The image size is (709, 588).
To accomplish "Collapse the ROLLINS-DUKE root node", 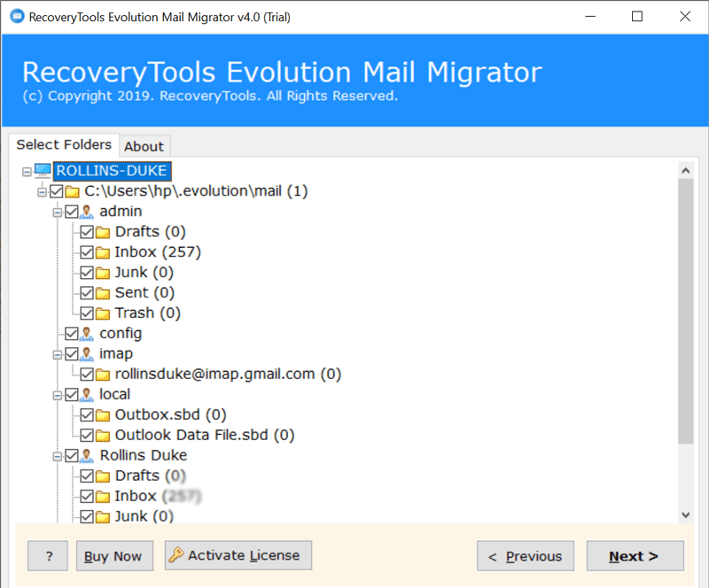I will (27, 172).
